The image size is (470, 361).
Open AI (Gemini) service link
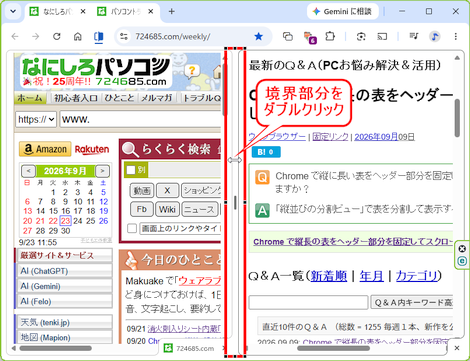(65, 286)
